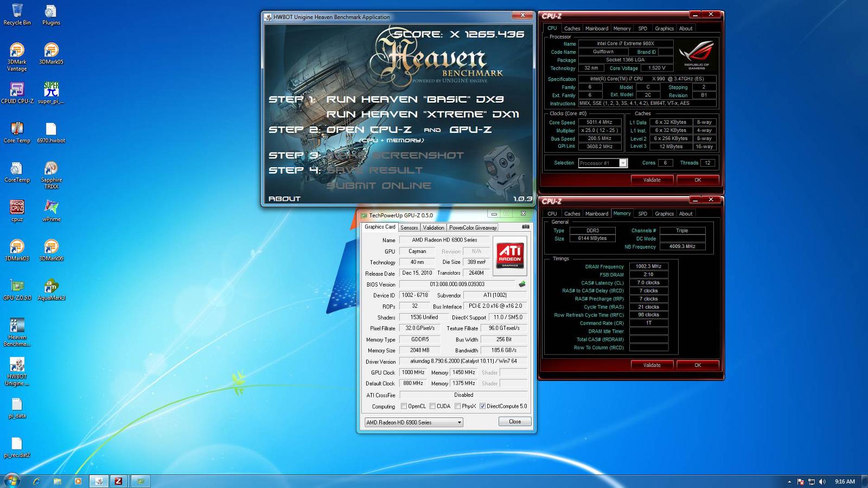
Task: Open Internet Explorer from taskbar
Action: pos(36,481)
